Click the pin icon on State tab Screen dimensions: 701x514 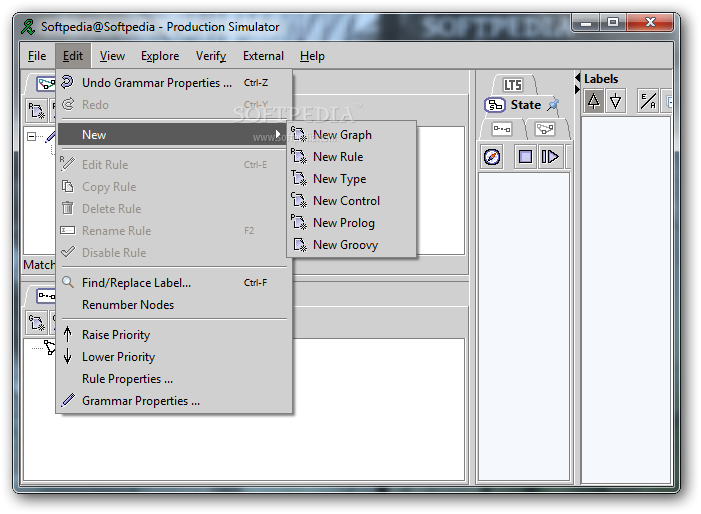(x=553, y=105)
